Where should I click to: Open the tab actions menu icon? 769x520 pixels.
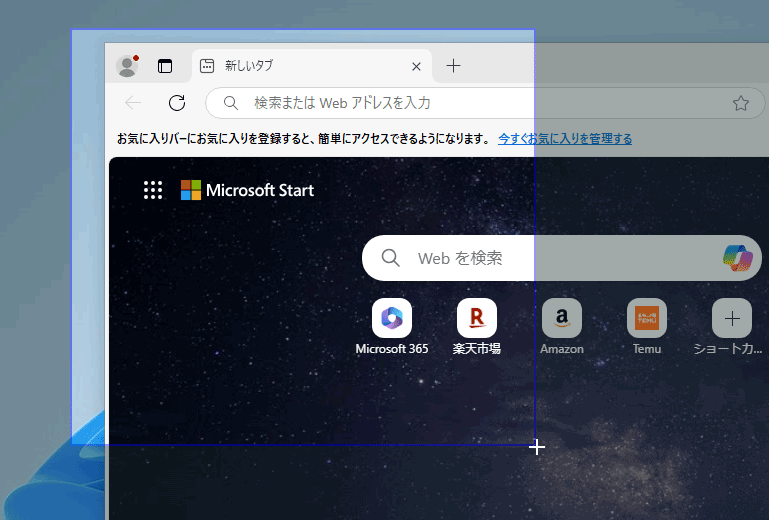point(165,66)
